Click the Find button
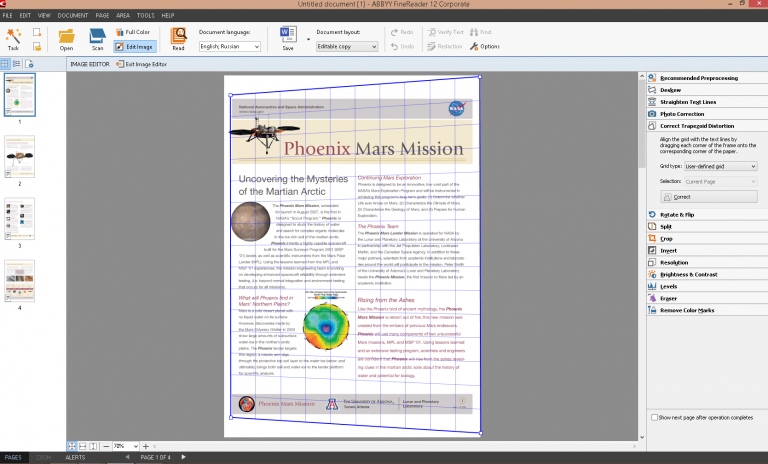 (x=480, y=32)
